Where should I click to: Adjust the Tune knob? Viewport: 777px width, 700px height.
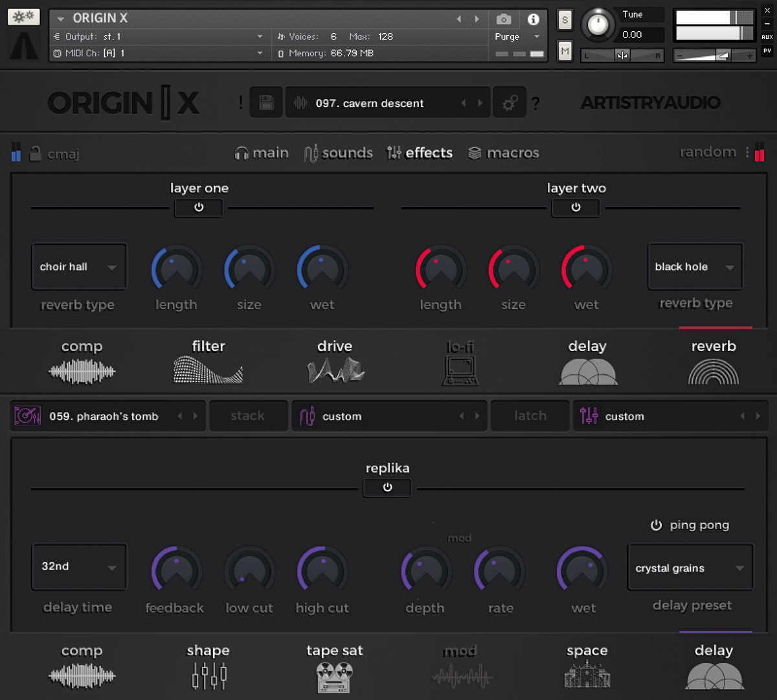[598, 25]
